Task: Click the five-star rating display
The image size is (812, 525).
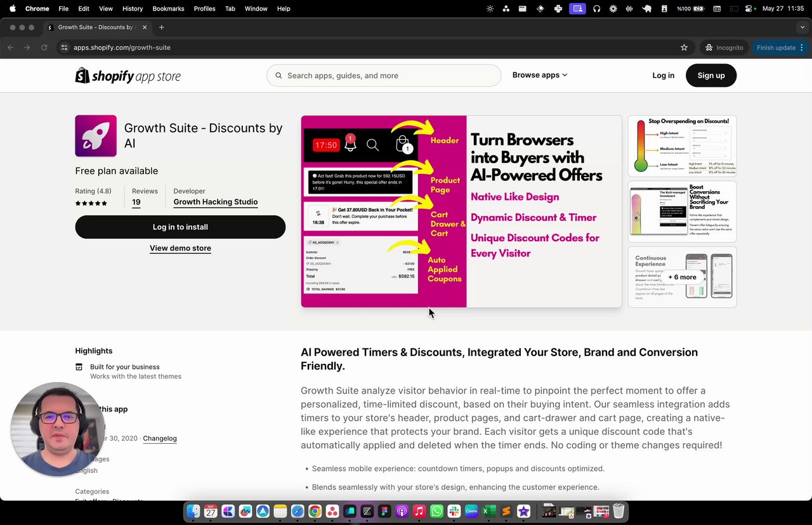Action: click(91, 203)
